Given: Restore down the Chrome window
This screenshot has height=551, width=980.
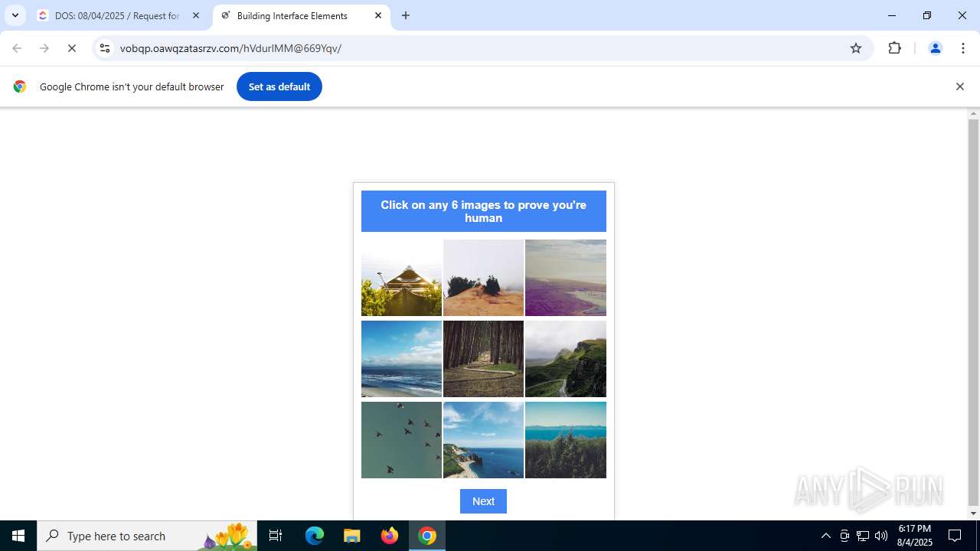Looking at the screenshot, I should point(927,15).
